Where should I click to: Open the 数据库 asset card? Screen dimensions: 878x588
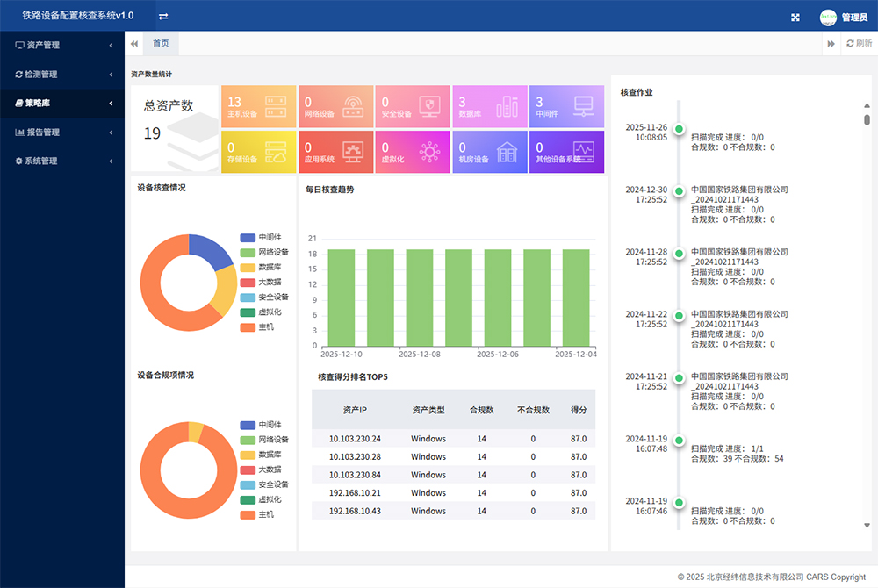click(x=488, y=106)
